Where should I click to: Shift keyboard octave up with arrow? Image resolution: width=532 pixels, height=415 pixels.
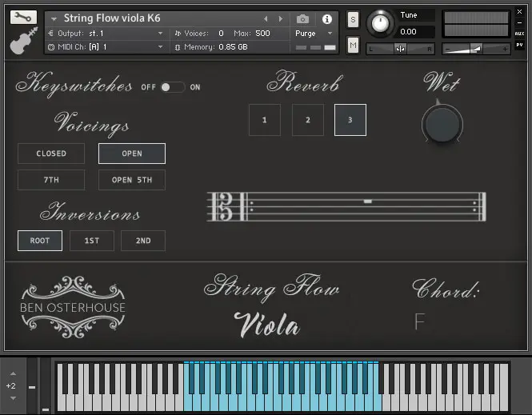[13, 373]
